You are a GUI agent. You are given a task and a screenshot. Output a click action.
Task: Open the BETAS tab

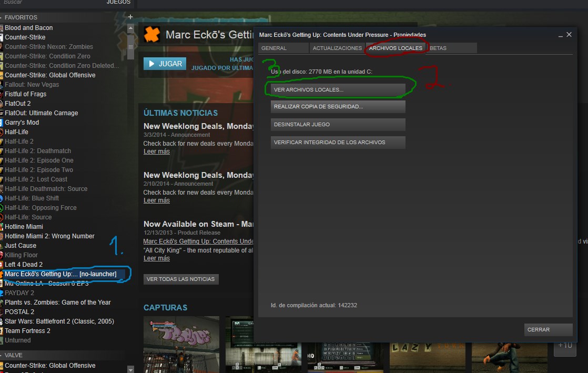coord(452,48)
